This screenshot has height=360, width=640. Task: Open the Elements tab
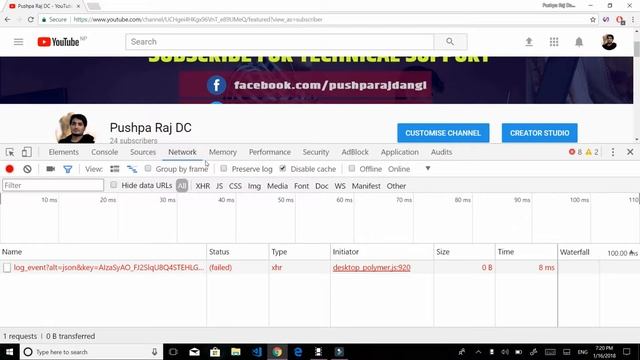[x=64, y=152]
